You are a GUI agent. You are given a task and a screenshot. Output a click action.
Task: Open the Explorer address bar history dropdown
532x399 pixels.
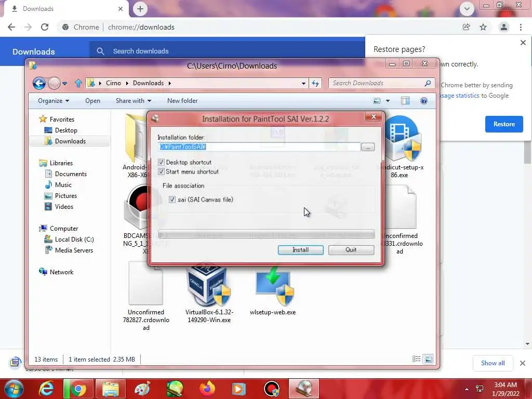coord(303,83)
